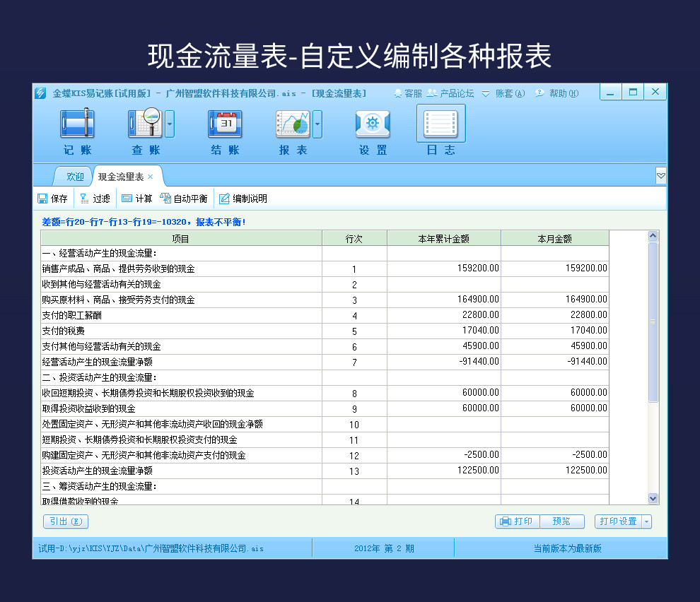This screenshot has width=700, height=602.
Task: Save the report with 保存 icon
Action: (52, 199)
